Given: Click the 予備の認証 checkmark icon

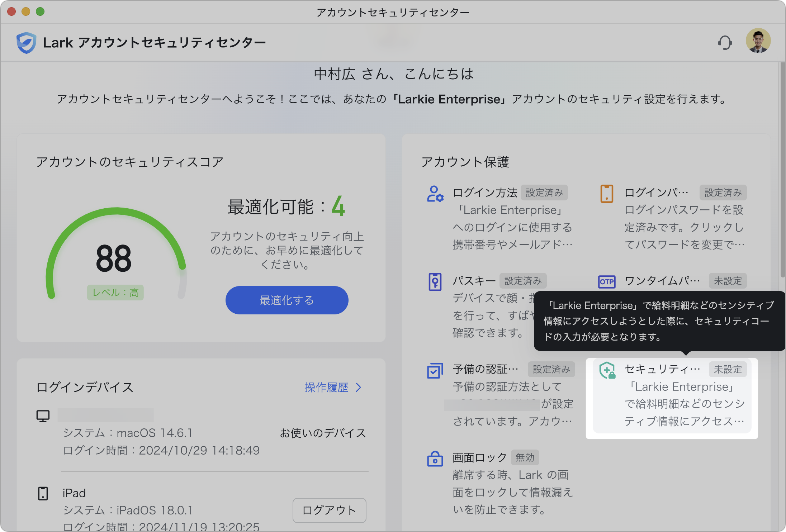Looking at the screenshot, I should 434,371.
